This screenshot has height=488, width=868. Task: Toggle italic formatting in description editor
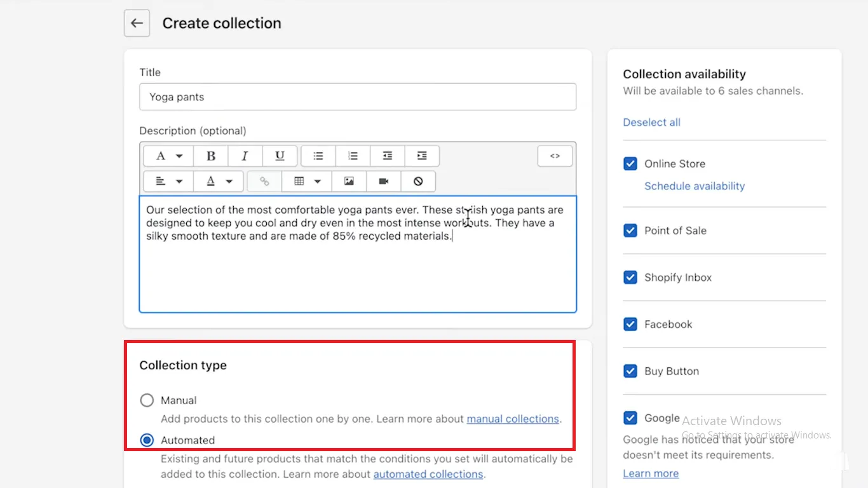pyautogui.click(x=245, y=156)
